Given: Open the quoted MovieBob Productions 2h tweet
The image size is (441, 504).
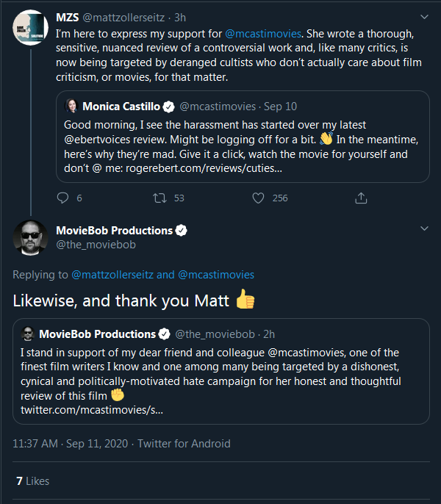Looking at the screenshot, I should pos(221,371).
